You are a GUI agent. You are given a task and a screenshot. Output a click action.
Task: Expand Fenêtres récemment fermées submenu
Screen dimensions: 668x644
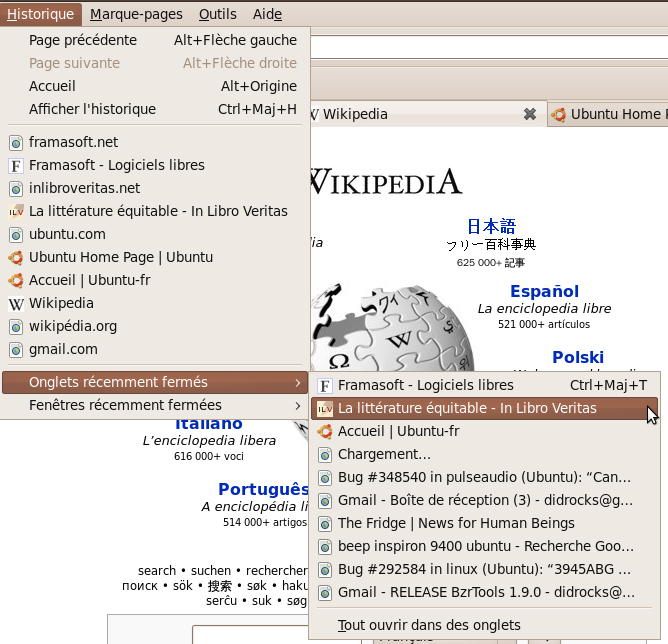point(298,405)
